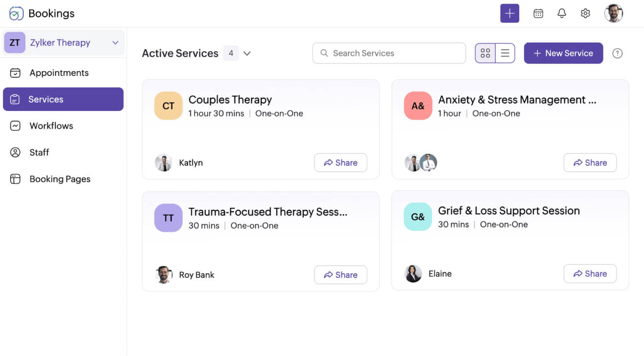644x356 pixels.
Task: Open your profile picture menu
Action: 614,13
